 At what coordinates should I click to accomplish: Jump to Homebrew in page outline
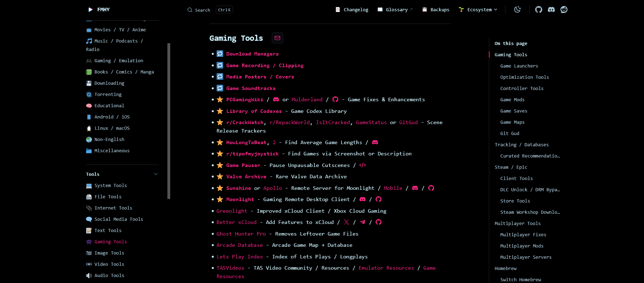tap(506, 268)
